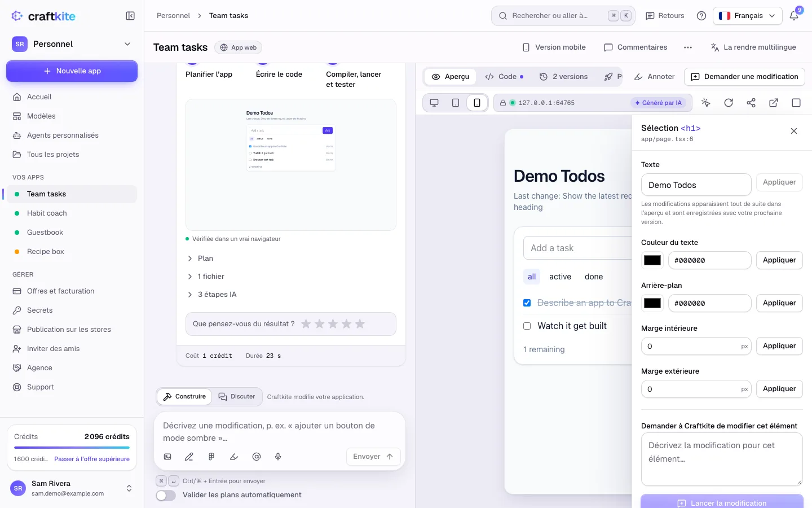
Task: Click the pencil sketch icon in prompt box
Action: click(x=189, y=457)
